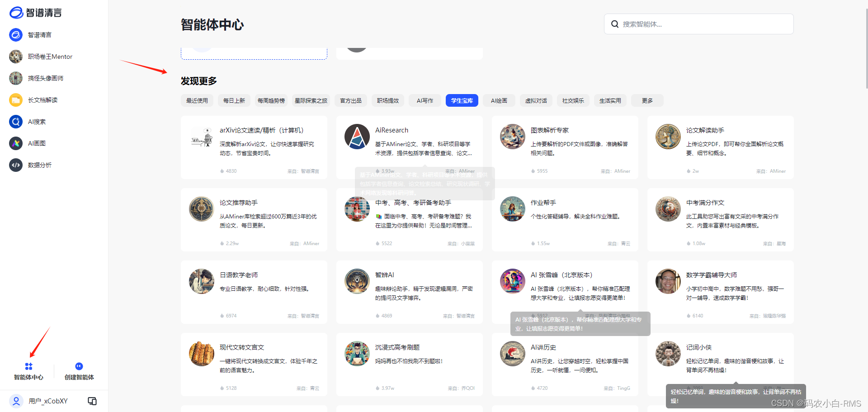Click 论文解读助手 agent avatar
This screenshot has width=868, height=412.
pos(668,137)
